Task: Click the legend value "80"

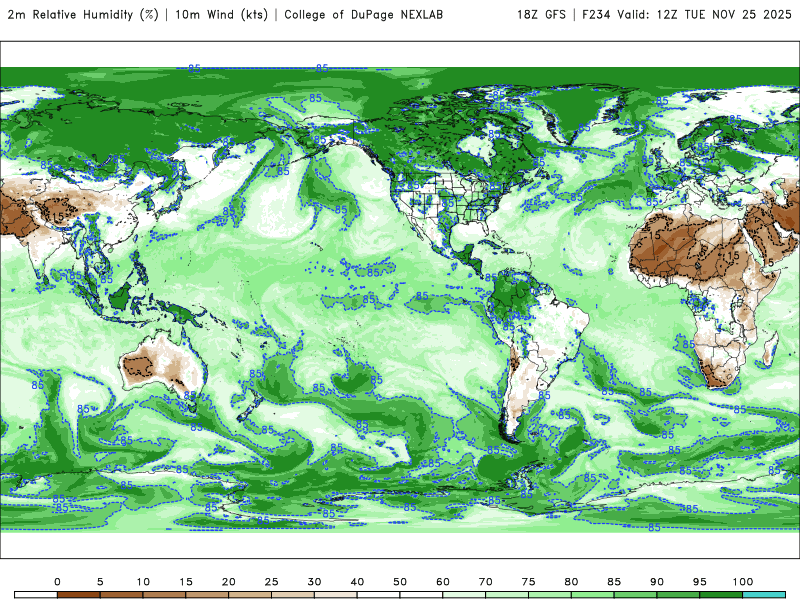Action: click(x=571, y=582)
